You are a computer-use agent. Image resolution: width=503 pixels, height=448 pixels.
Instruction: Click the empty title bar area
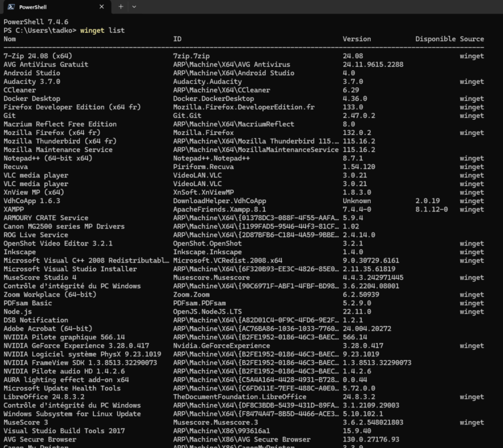click(x=314, y=7)
